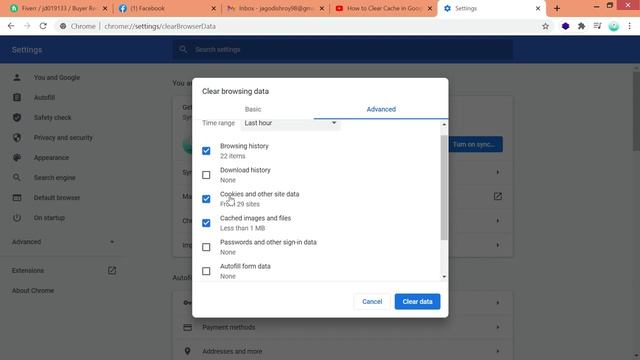Click the You and Google person icon
The width and height of the screenshot is (640, 360).
pos(17,77)
